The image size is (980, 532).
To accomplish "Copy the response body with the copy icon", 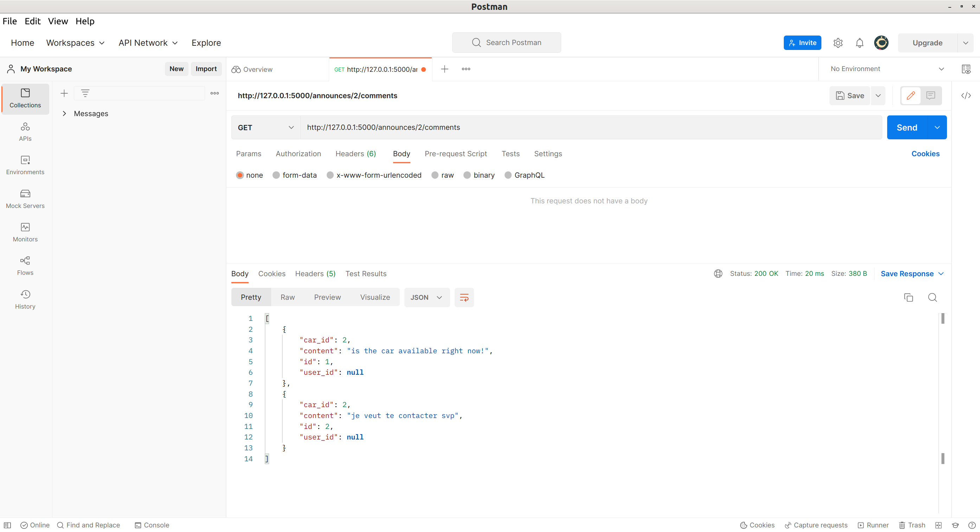I will coord(908,297).
